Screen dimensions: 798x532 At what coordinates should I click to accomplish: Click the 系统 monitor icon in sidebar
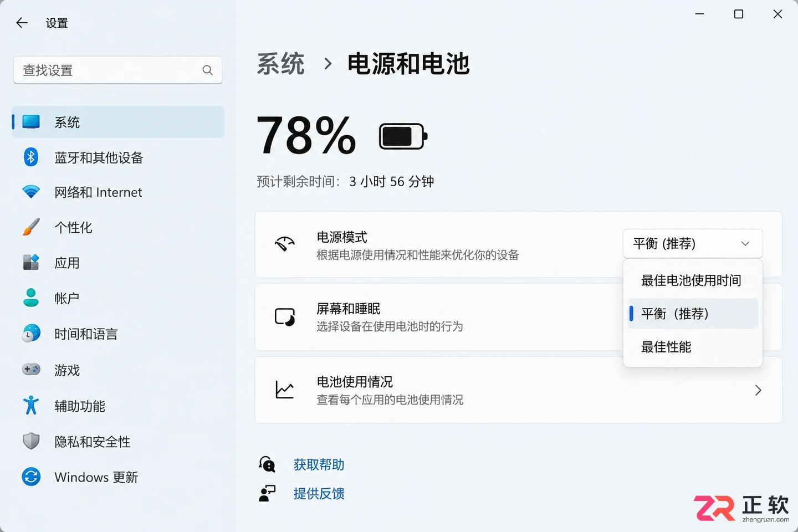pyautogui.click(x=31, y=122)
